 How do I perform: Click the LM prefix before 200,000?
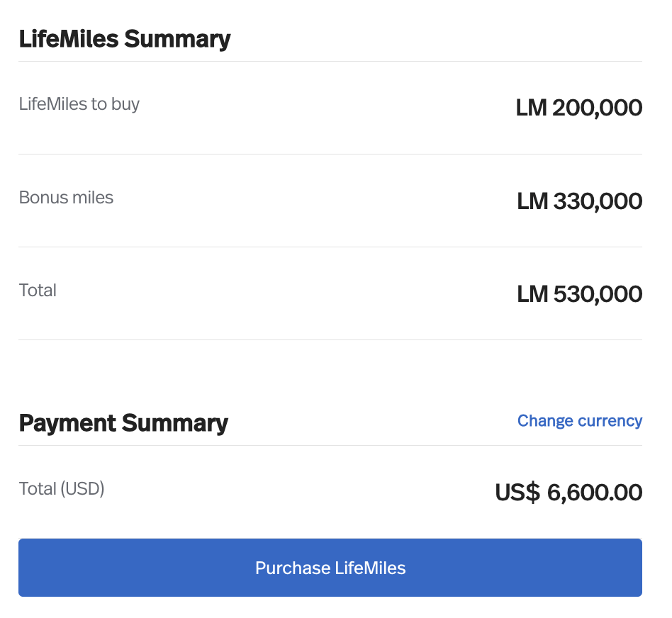click(531, 108)
